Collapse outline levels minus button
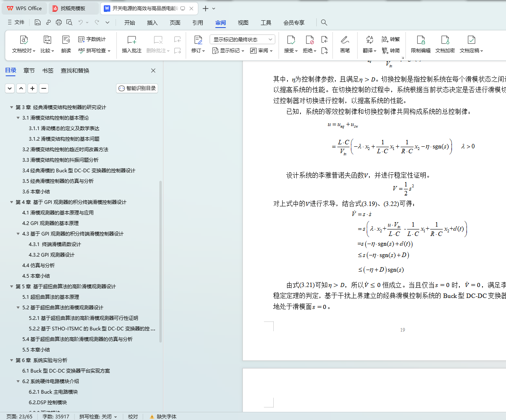Viewport: 506px width, 420px height. point(44,88)
